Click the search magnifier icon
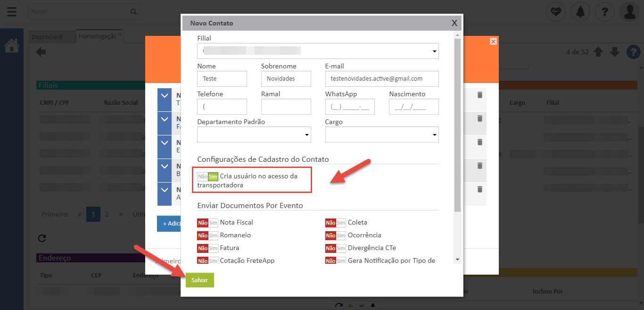644x310 pixels. pos(133,11)
